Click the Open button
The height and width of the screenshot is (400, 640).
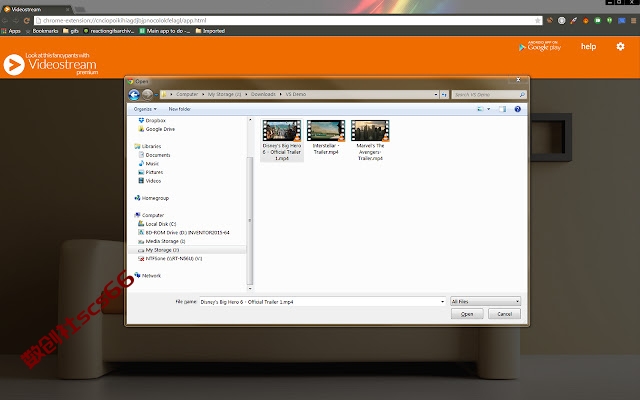tap(467, 314)
